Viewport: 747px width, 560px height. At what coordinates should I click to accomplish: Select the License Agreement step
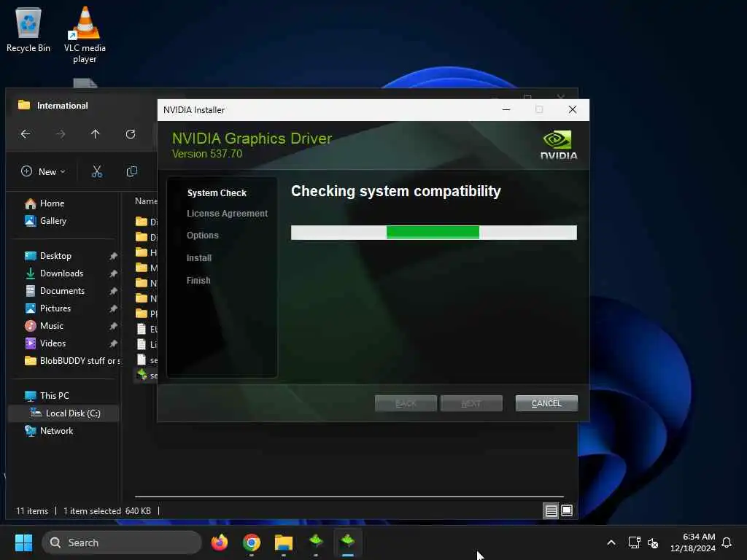228,214
